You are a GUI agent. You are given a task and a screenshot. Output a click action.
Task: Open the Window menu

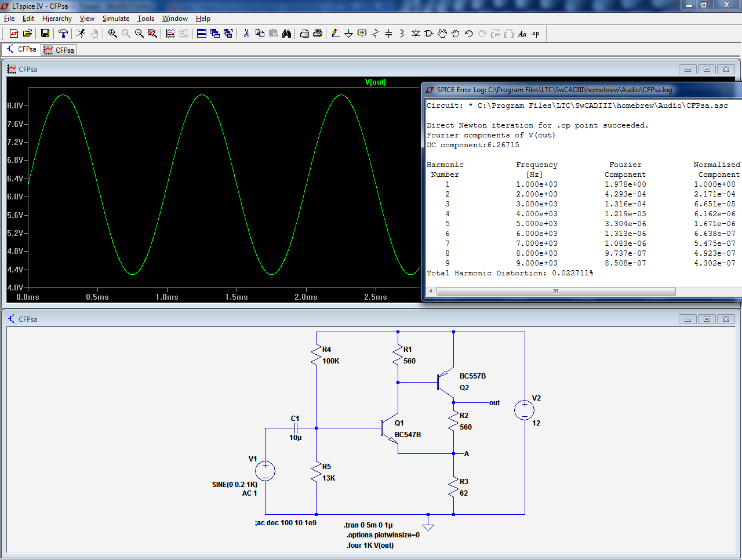[175, 19]
